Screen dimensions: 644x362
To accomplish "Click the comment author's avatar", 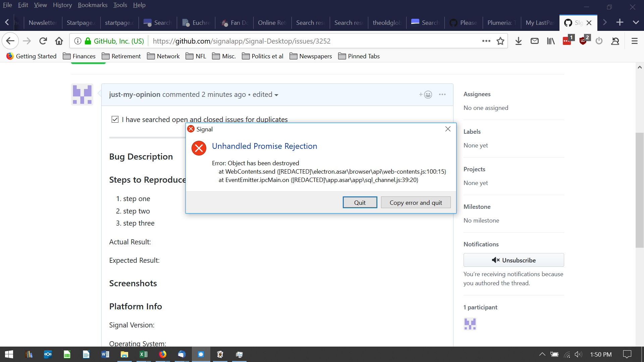I will pyautogui.click(x=82, y=95).
